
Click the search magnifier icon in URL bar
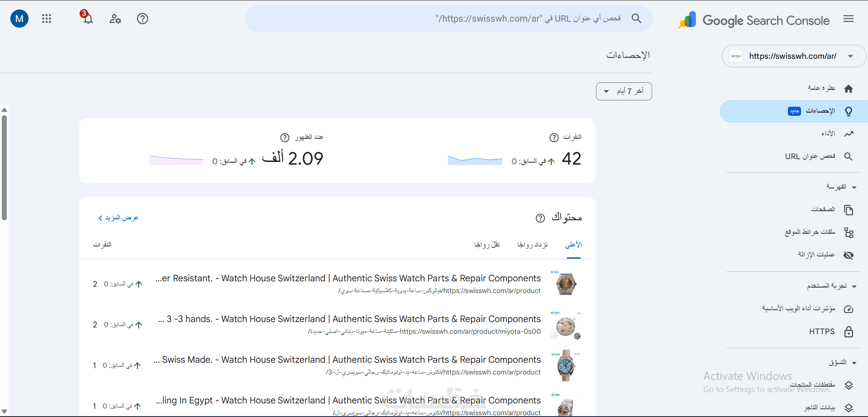636,19
